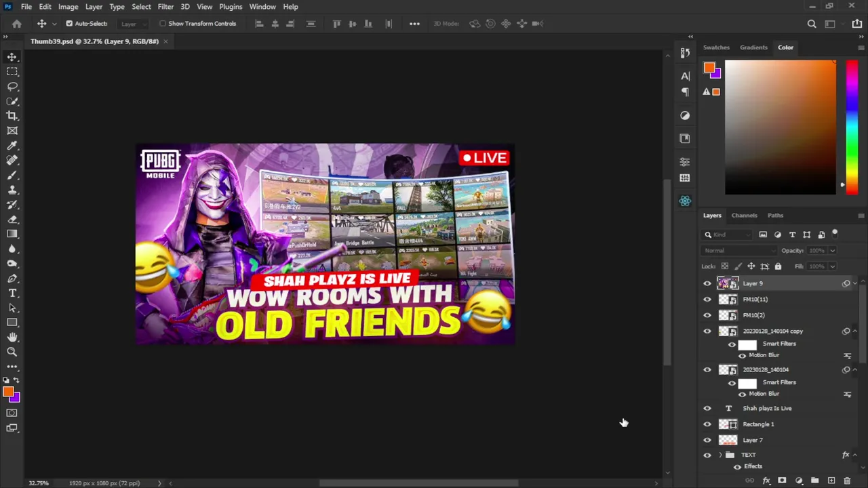Image resolution: width=868 pixels, height=488 pixels.
Task: Switch to the Channels tab
Action: coord(744,216)
